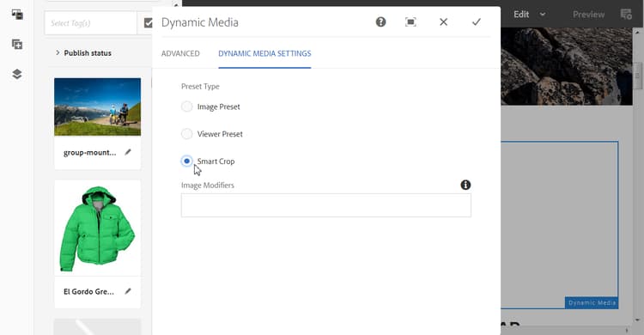Select the group-mountain bikers thumbnail
The width and height of the screenshot is (644, 335).
[97, 107]
